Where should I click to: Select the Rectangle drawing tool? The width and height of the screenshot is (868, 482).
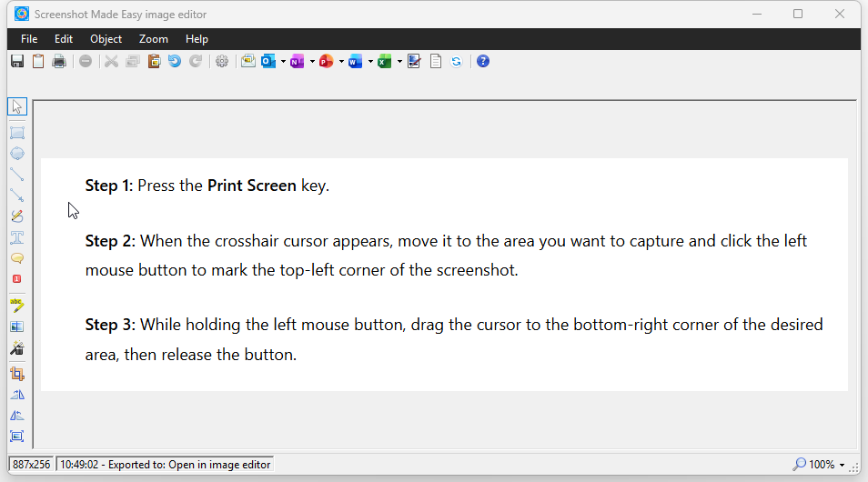pyautogui.click(x=16, y=133)
